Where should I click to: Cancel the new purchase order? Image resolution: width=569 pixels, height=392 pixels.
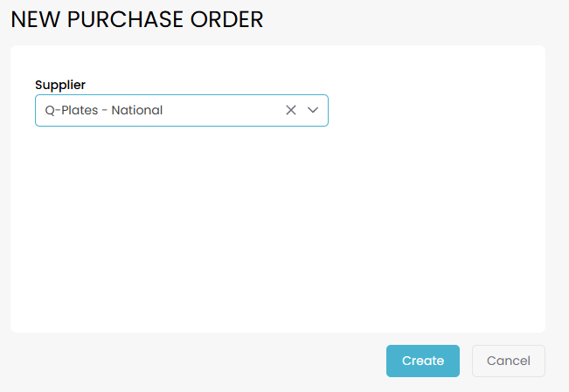coord(508,361)
